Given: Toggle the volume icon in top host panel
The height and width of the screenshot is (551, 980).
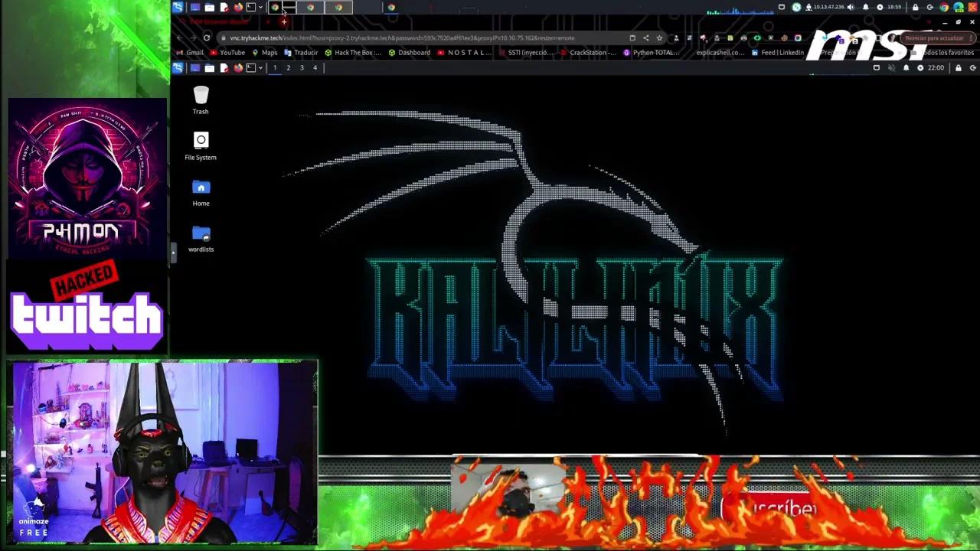Looking at the screenshot, I should pos(851,8).
